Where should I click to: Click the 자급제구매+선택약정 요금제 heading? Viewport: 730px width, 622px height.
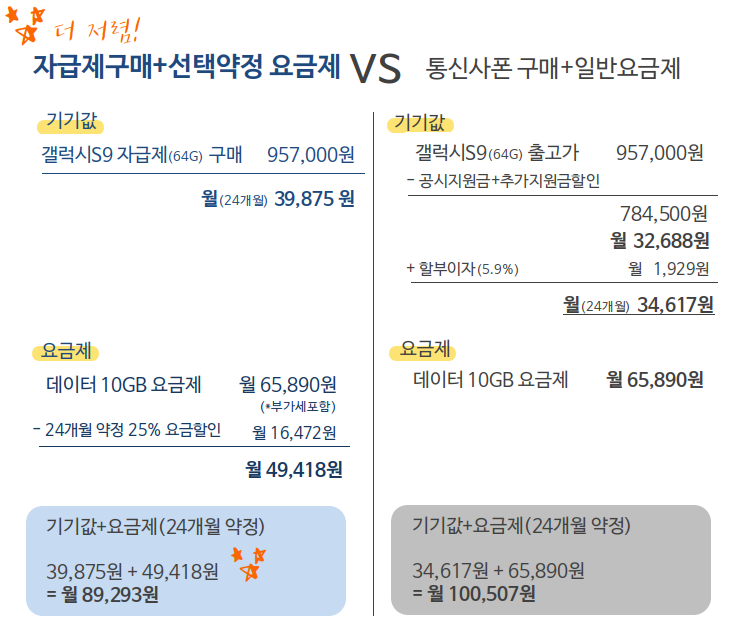tap(186, 67)
